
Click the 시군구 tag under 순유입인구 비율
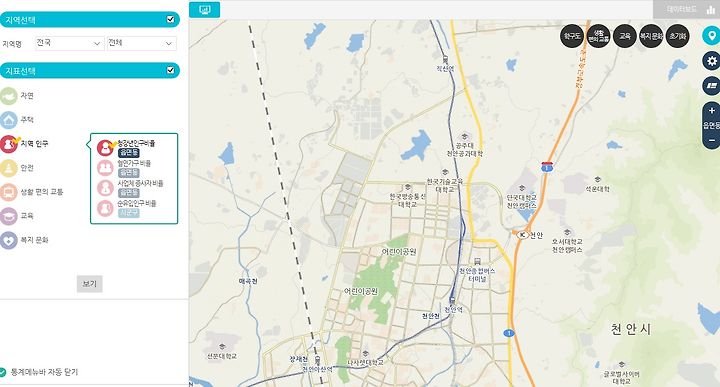[x=129, y=213]
